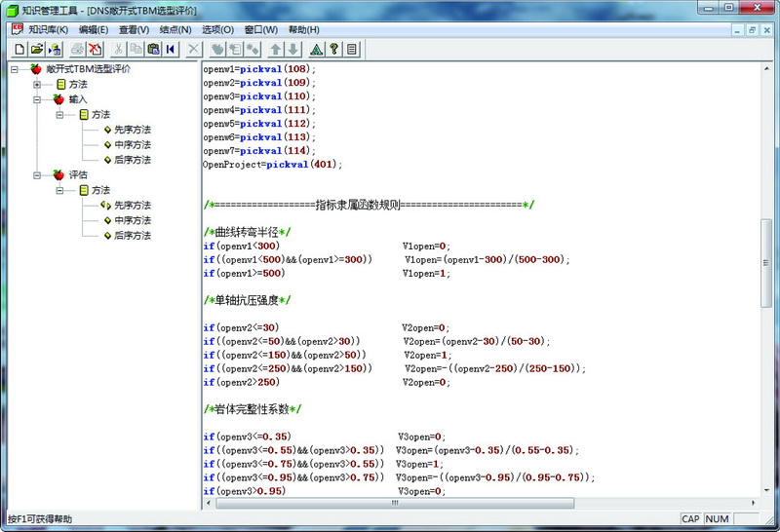Click the grayed apple add-node icon

tap(217, 49)
